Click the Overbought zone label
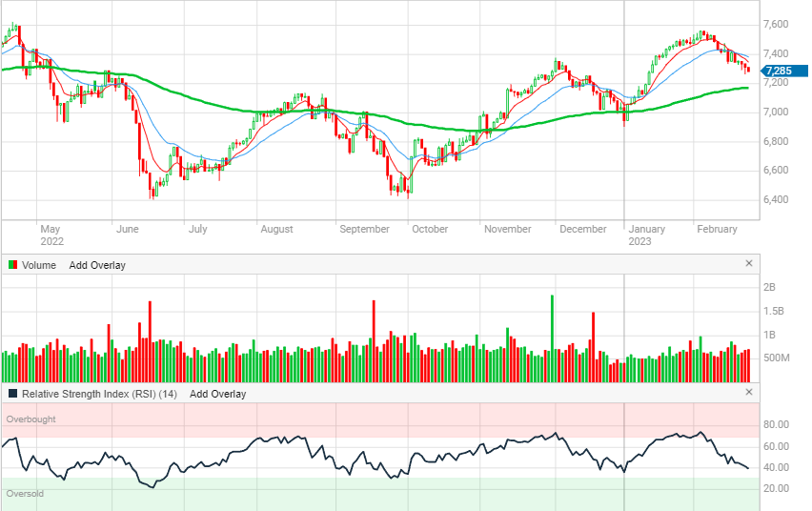This screenshot has width=812, height=511. coord(30,419)
